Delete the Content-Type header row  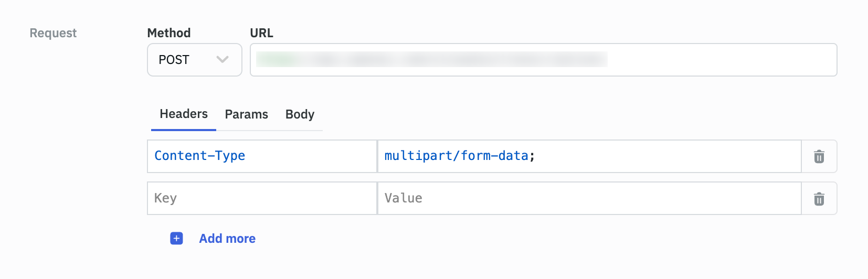pyautogui.click(x=819, y=156)
